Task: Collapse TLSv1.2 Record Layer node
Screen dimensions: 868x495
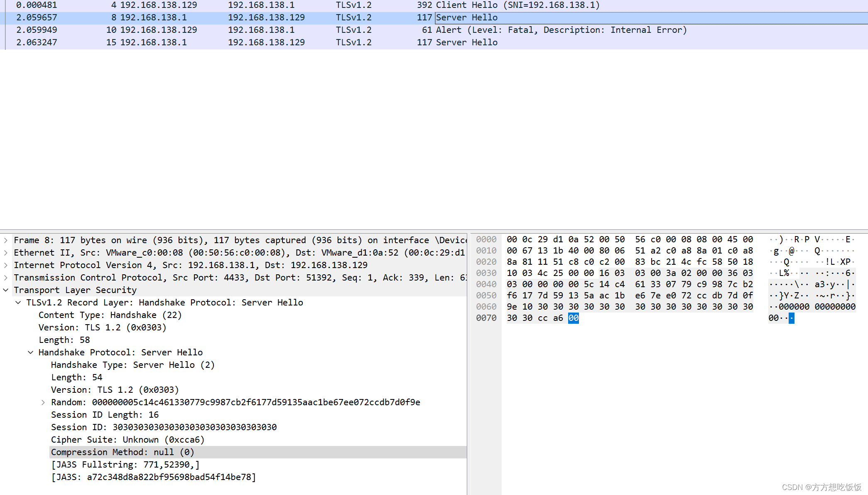Action: pyautogui.click(x=18, y=303)
